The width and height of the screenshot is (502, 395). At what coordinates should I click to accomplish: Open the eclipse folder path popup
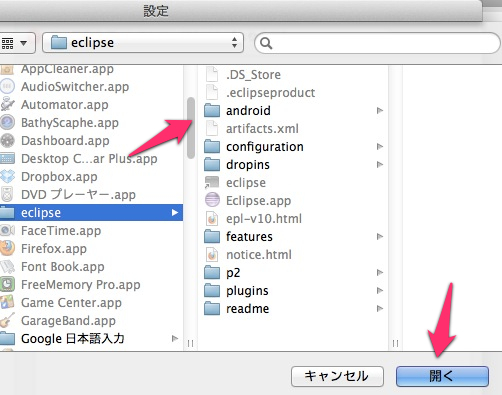143,43
